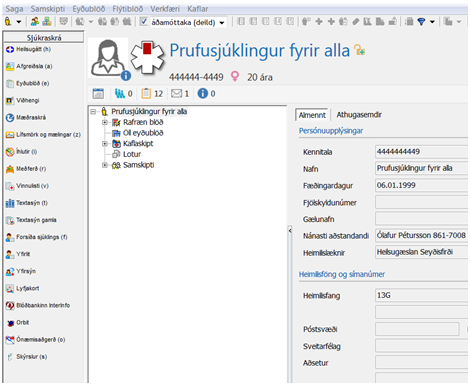Click the panel splitter collapse arrow
470x385 pixels.
(x=290, y=230)
